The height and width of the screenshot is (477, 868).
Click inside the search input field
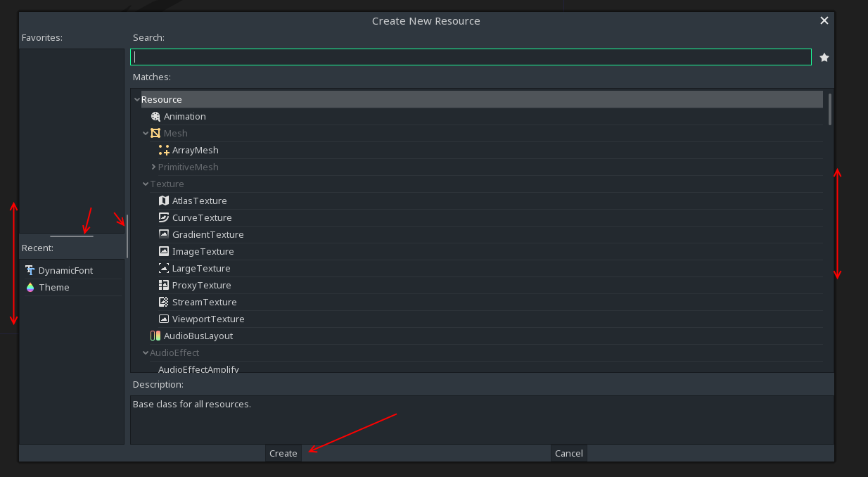(470, 56)
